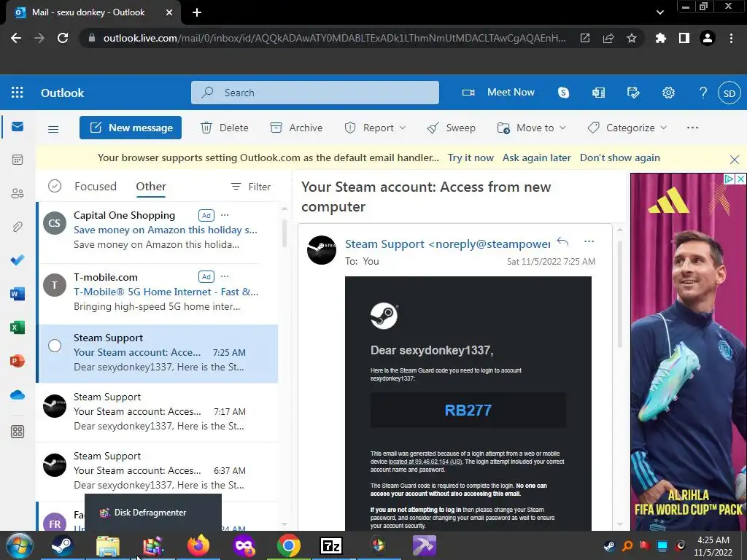Switch to the Other inbox tab
Screen dimensions: 747x560
pyautogui.click(x=151, y=186)
